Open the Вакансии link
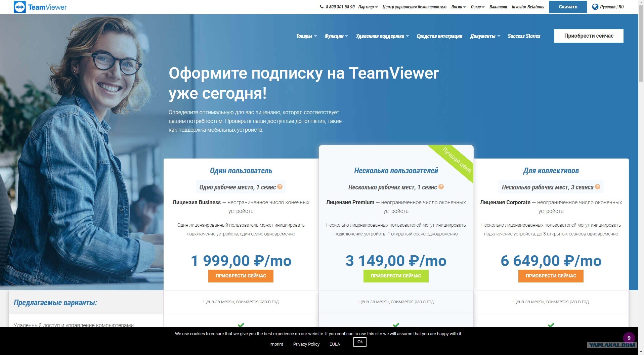This screenshot has height=355, width=644. [498, 7]
